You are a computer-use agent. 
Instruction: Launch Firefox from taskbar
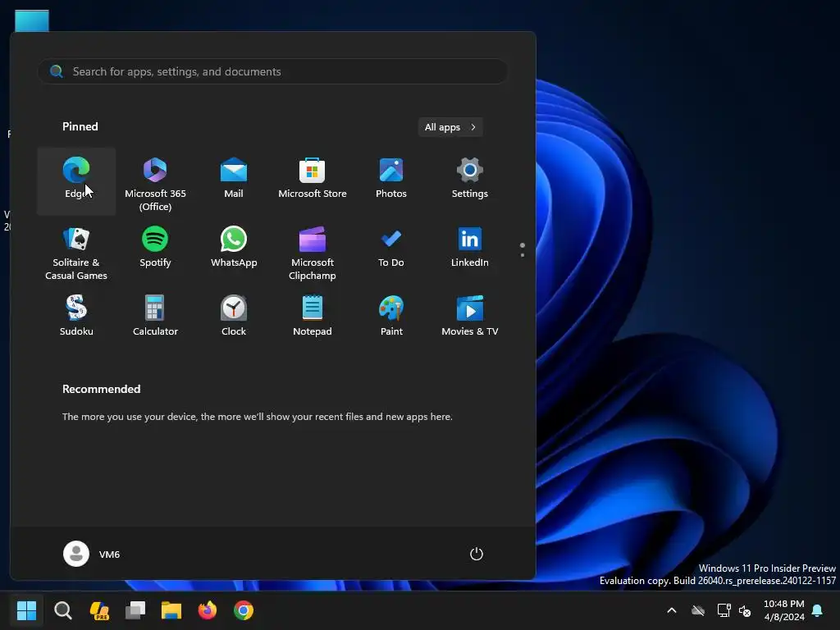click(x=208, y=610)
